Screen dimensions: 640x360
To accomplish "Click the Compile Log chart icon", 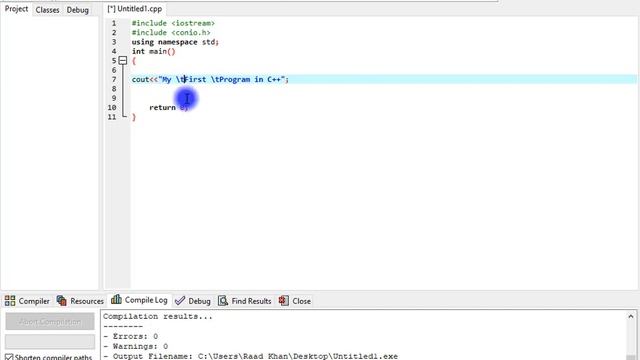I will (116, 300).
